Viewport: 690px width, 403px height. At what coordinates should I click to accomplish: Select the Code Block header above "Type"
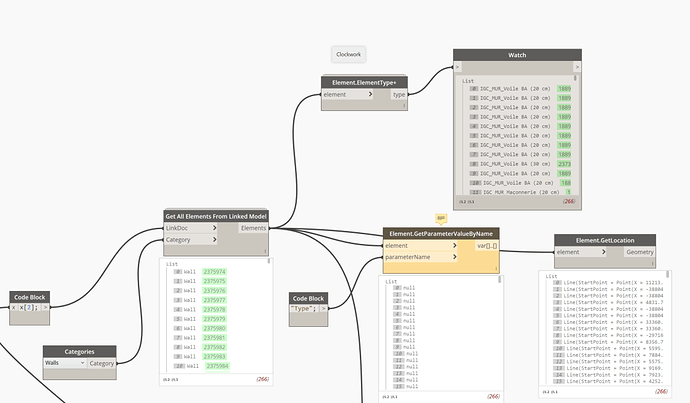click(308, 298)
